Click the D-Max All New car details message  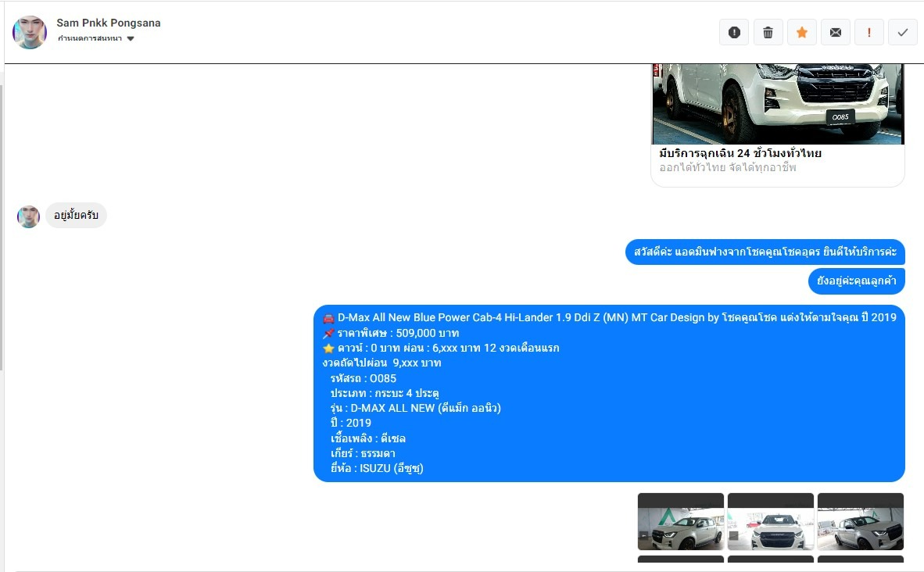point(609,393)
